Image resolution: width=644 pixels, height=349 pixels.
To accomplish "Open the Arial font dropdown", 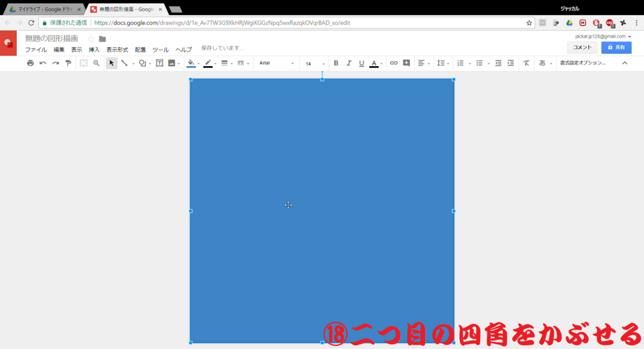I will pos(277,64).
